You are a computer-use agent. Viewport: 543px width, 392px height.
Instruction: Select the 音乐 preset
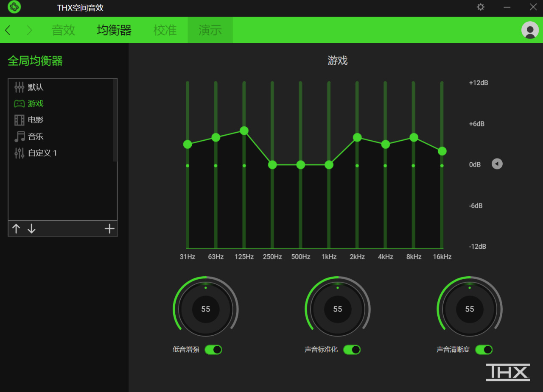61,136
